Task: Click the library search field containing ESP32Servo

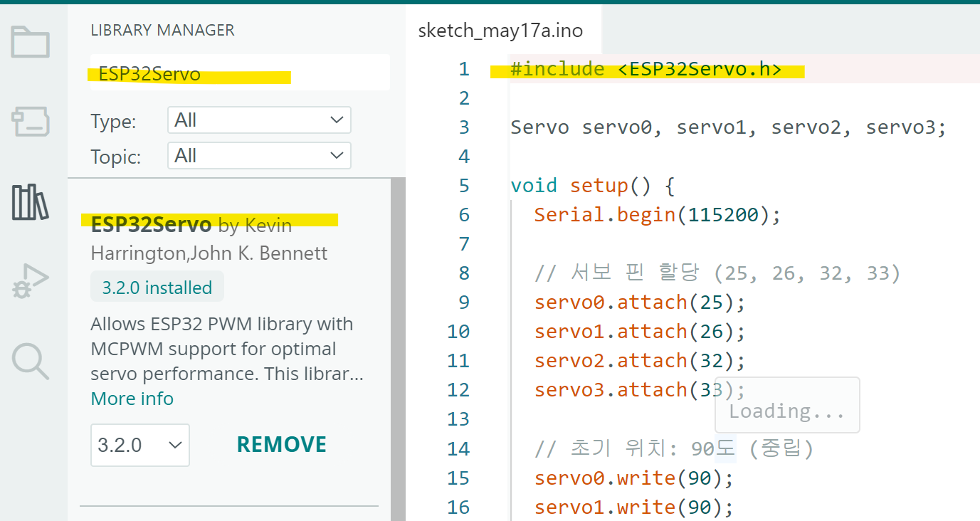Action: tap(240, 73)
